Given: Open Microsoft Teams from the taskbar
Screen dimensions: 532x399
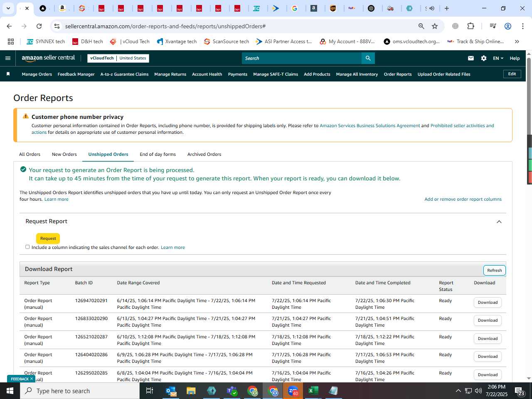Looking at the screenshot, I should pos(232,391).
